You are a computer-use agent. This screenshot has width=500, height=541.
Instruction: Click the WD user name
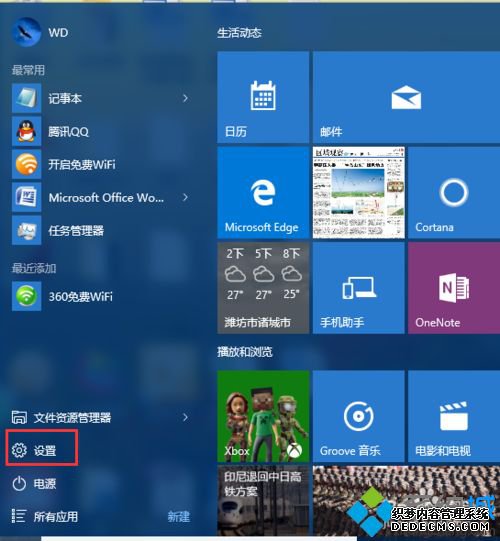pos(58,33)
